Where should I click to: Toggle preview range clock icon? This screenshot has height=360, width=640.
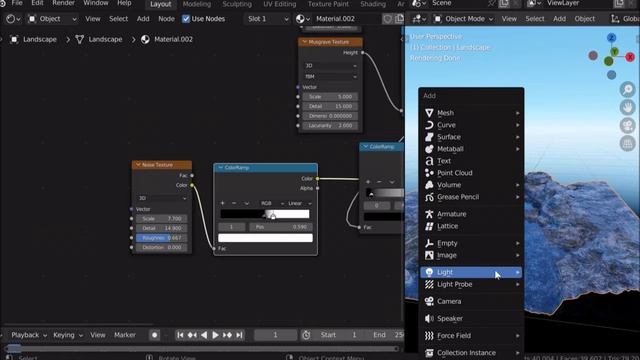pyautogui.click(x=306, y=335)
